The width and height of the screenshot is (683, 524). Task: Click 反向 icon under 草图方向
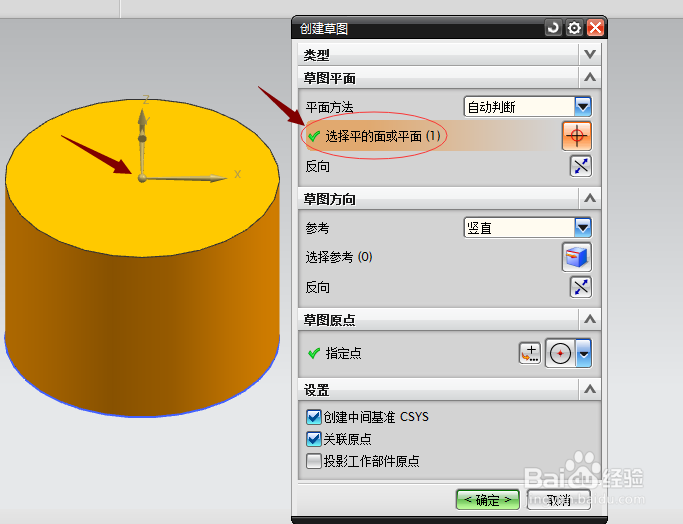[581, 287]
